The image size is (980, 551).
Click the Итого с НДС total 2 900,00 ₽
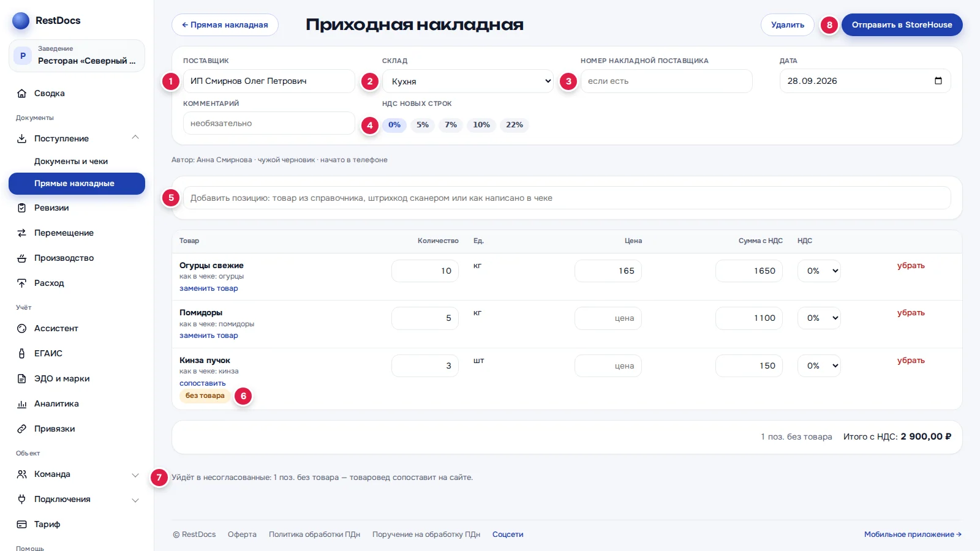pos(897,437)
